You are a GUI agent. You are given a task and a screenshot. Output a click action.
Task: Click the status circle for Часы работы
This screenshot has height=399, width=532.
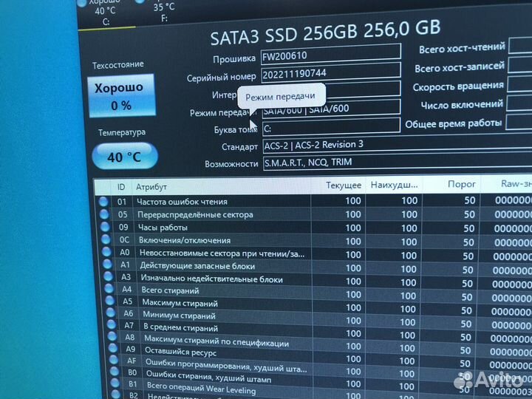(104, 227)
